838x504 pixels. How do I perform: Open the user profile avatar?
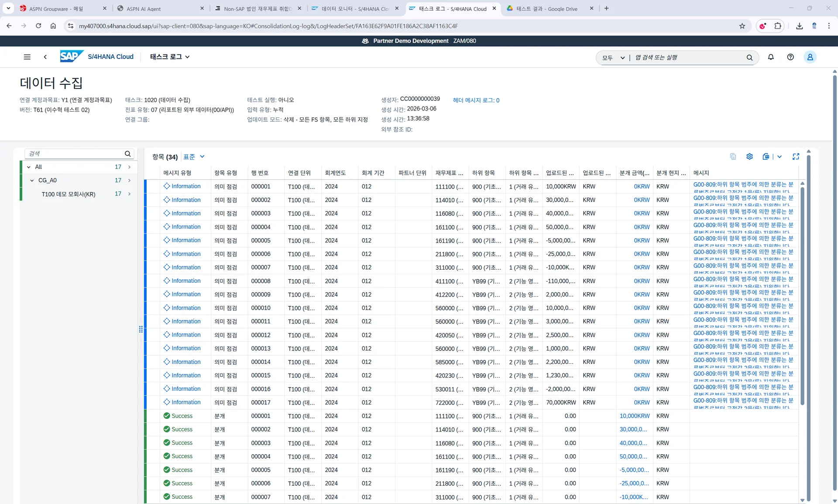(x=810, y=57)
